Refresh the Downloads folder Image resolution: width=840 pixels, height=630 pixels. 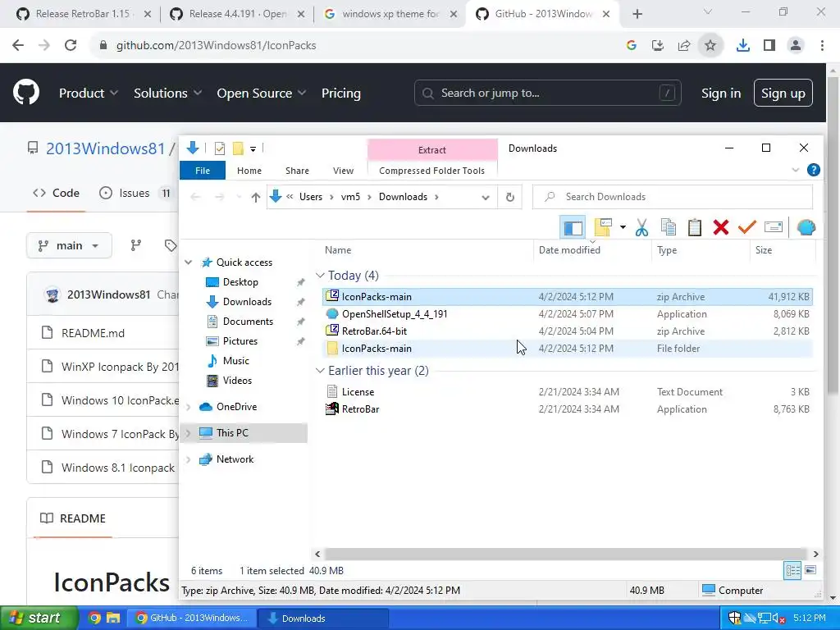click(x=510, y=197)
